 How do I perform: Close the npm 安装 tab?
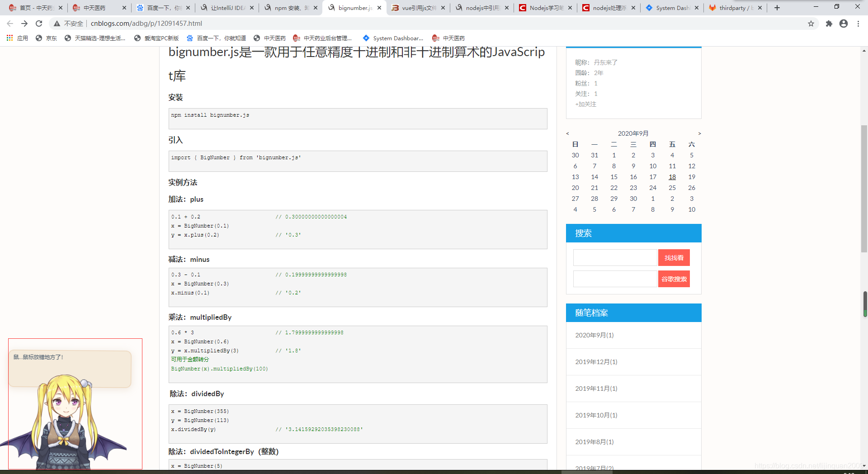(316, 8)
